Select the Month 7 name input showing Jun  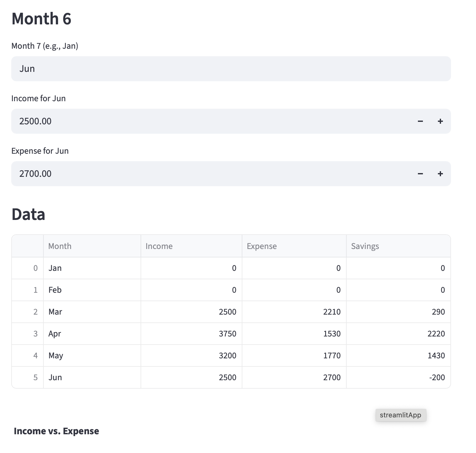[x=231, y=68]
